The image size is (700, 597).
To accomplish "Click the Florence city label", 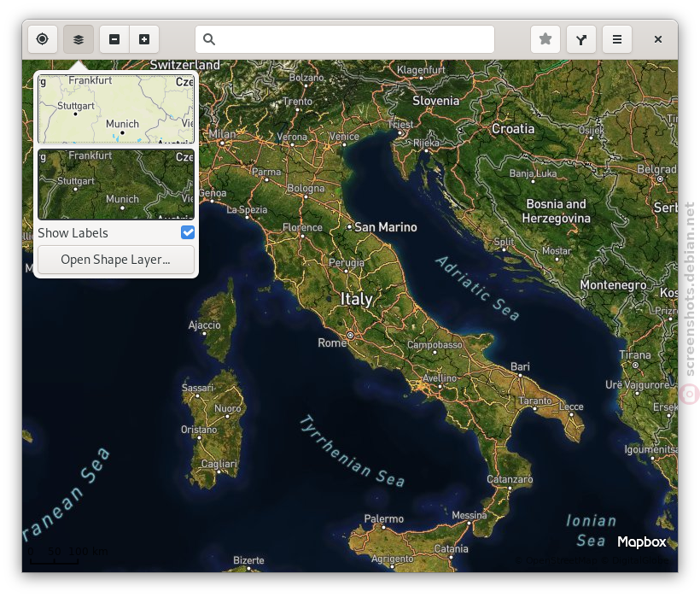I will tap(302, 227).
